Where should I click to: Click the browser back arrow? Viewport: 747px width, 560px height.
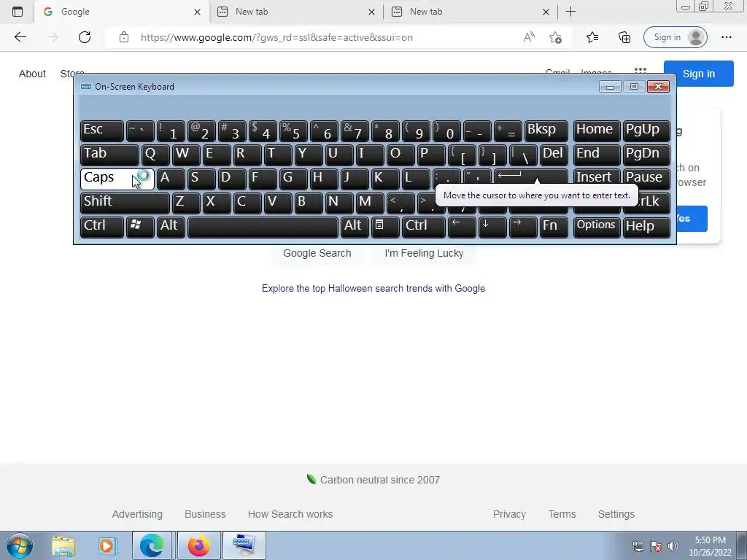pos(20,37)
